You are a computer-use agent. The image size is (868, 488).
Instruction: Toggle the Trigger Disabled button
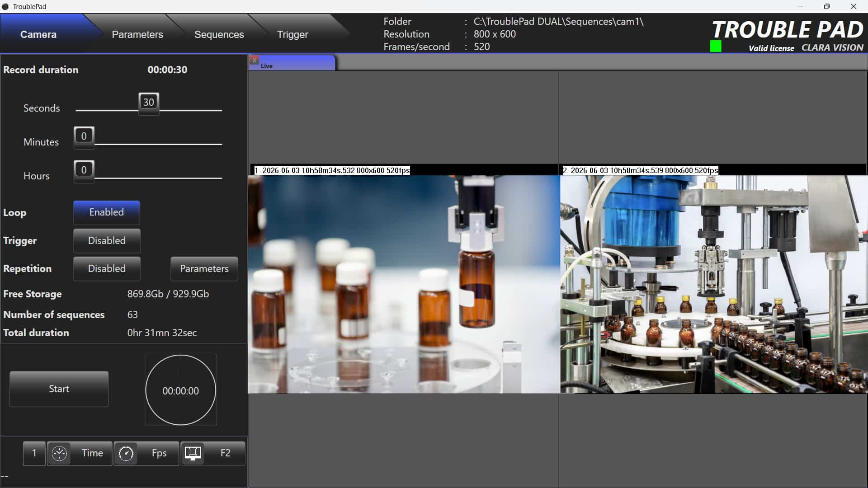[107, 241]
